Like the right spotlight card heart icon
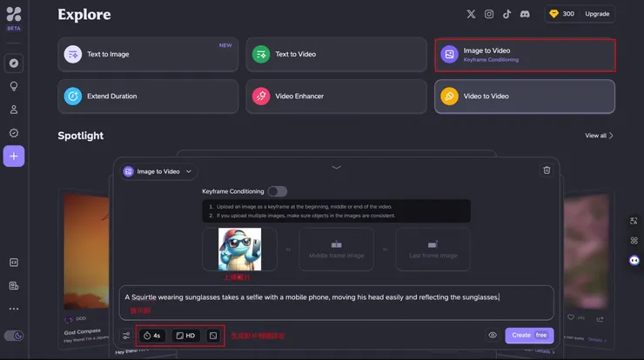644x360 pixels. click(571, 317)
